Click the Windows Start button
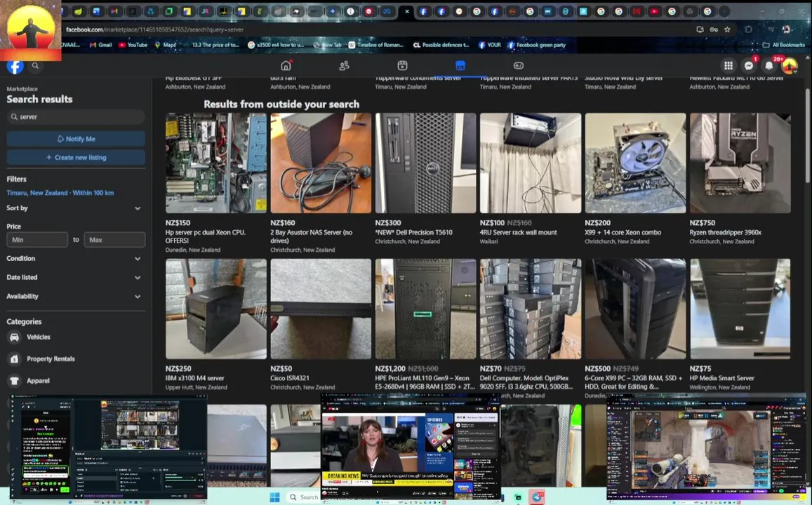 coord(274,497)
